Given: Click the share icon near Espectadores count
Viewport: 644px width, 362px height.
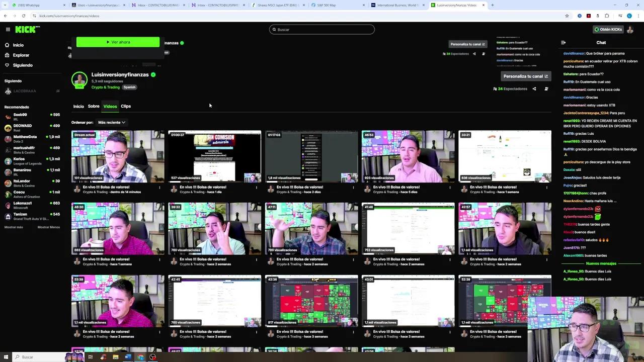Looking at the screenshot, I should (534, 88).
